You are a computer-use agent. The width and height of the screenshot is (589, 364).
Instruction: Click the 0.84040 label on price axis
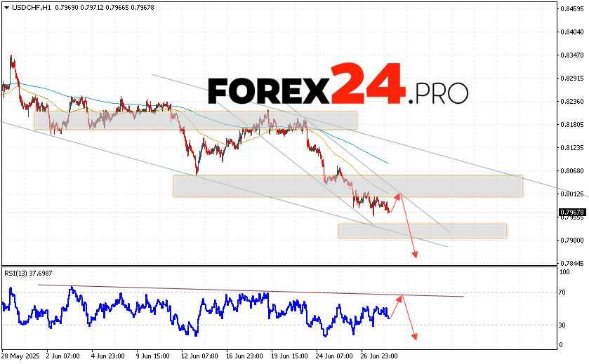(x=572, y=32)
